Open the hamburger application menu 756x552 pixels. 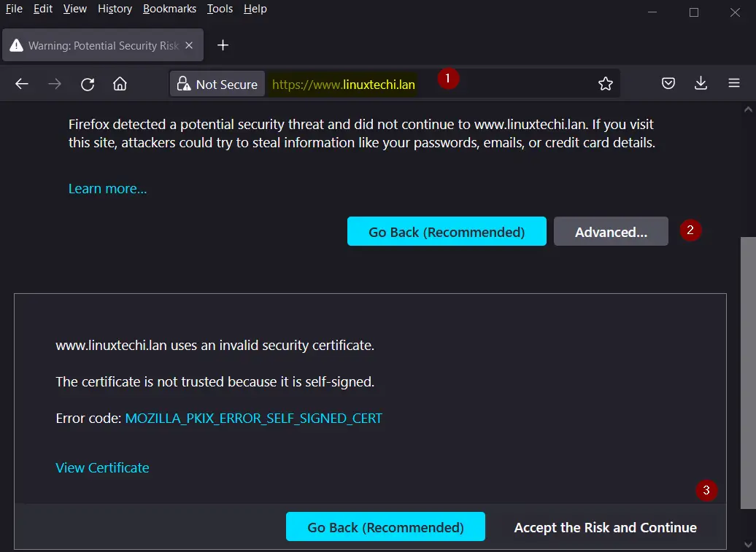pyautogui.click(x=734, y=84)
